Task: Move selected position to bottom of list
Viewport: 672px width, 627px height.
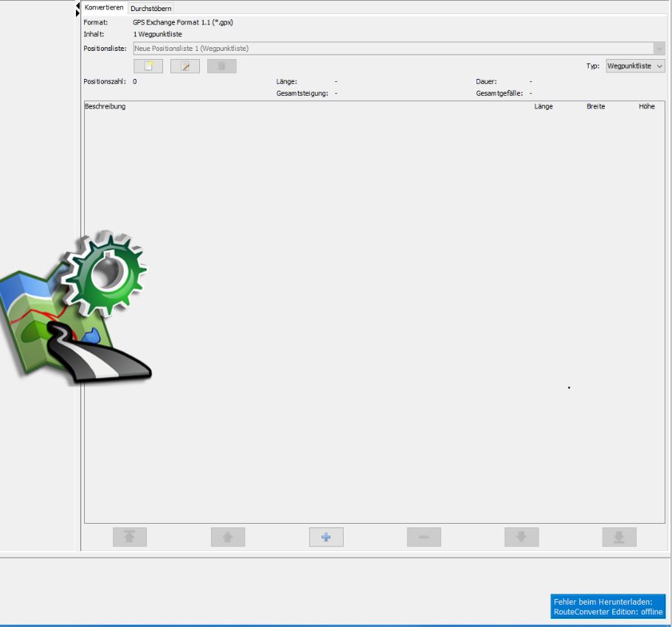Action: click(620, 538)
